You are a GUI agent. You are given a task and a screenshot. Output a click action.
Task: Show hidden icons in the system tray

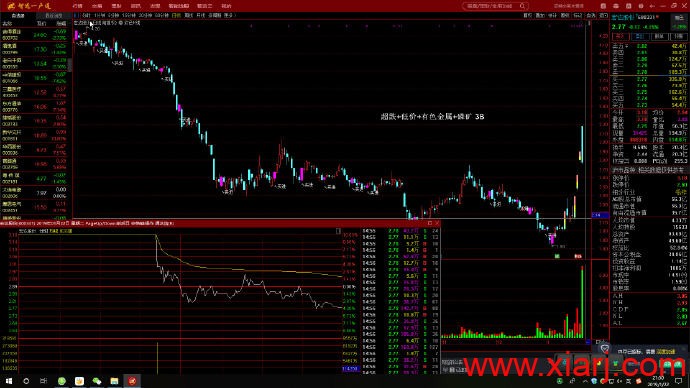click(585, 381)
